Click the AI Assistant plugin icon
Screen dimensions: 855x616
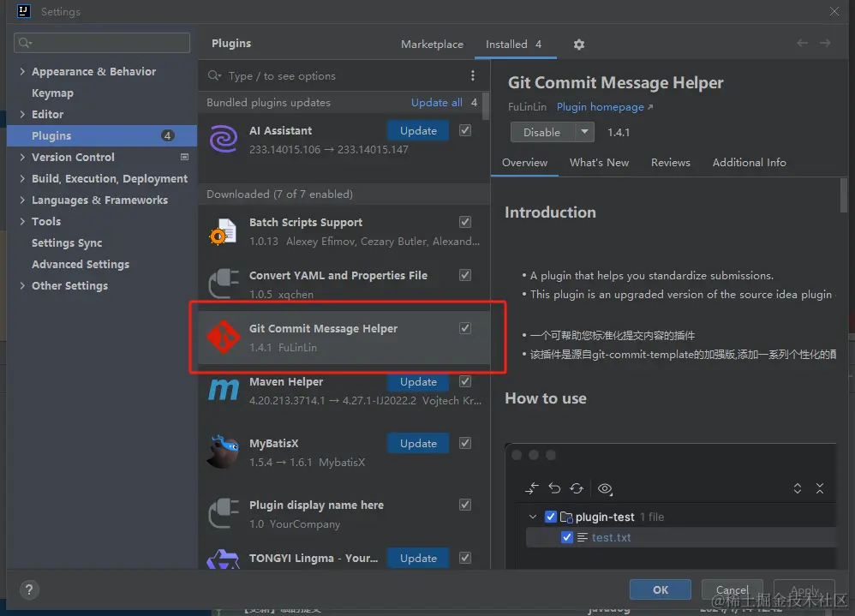[224, 139]
